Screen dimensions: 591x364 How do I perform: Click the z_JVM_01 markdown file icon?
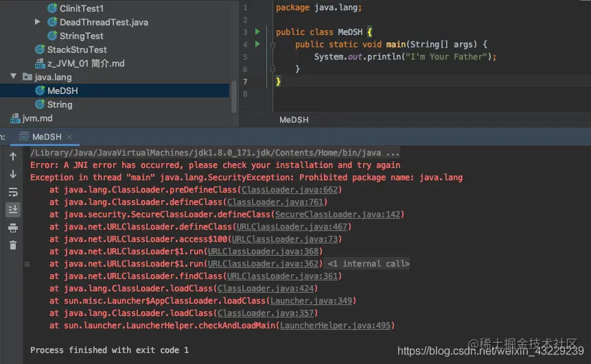(40, 63)
